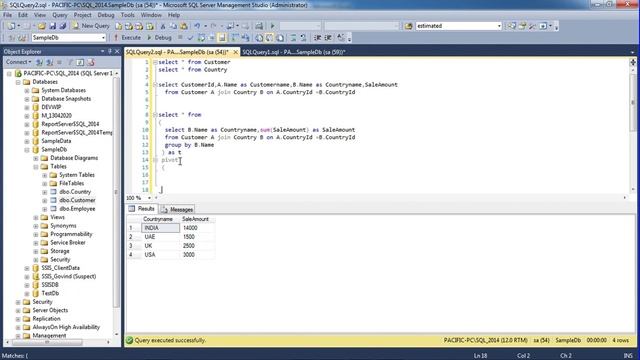
Task: Open a Database Engine Query from the toolbar icon
Action: pos(118,26)
